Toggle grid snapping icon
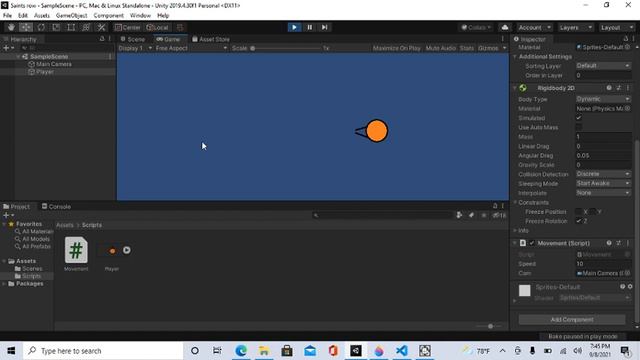The width and height of the screenshot is (640, 360). [180, 27]
